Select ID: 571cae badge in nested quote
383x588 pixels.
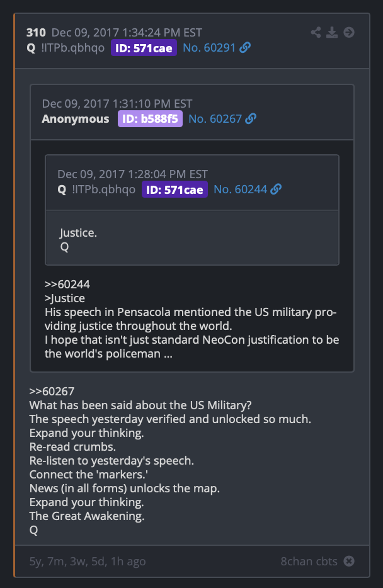[174, 189]
